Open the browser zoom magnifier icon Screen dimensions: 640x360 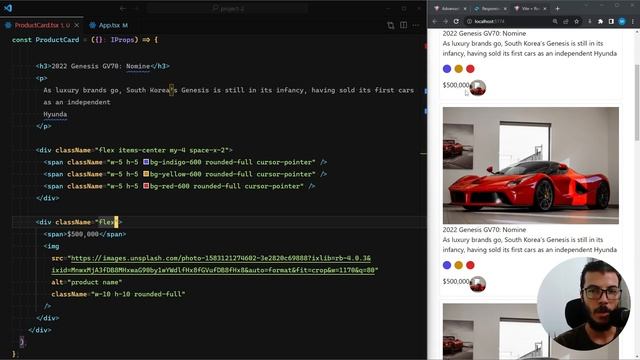pos(555,21)
